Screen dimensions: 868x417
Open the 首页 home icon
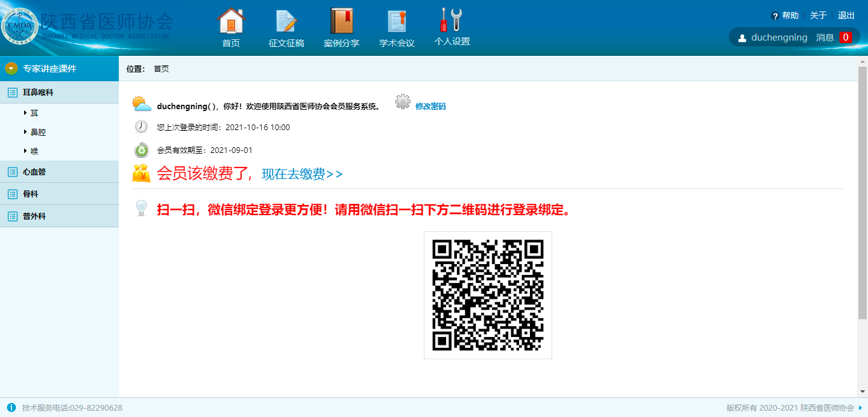click(x=231, y=21)
